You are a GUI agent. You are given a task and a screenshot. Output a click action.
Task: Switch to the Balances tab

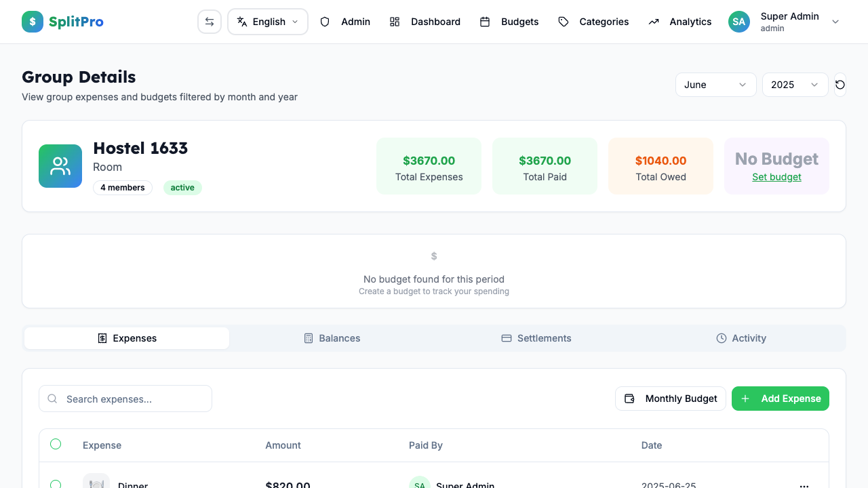pyautogui.click(x=332, y=338)
